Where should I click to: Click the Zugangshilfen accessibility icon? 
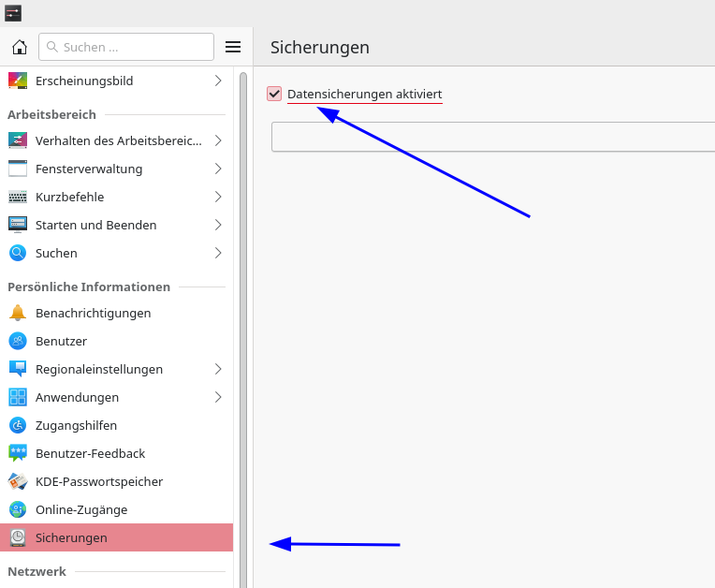click(x=18, y=425)
